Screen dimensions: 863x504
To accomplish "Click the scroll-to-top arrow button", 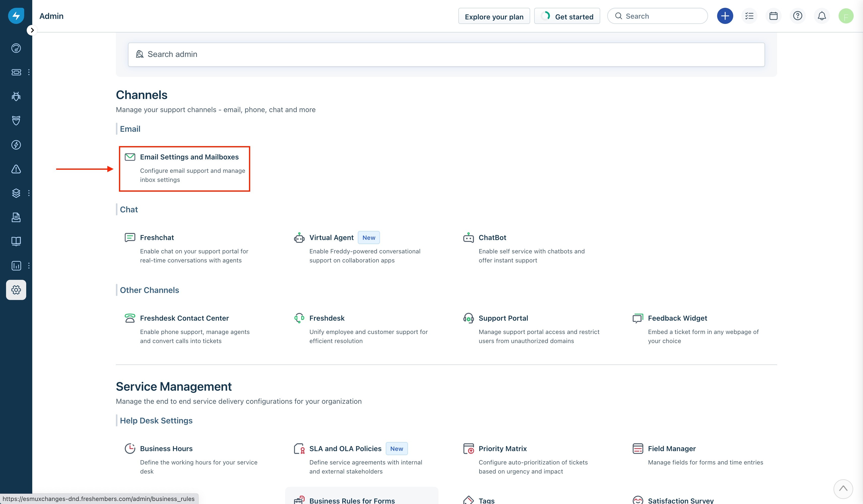I will (x=843, y=489).
